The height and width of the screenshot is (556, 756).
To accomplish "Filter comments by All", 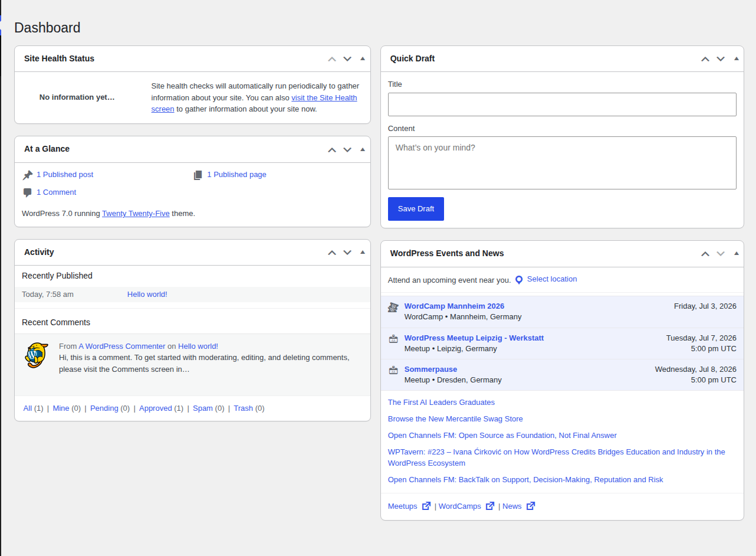I will click(x=28, y=408).
